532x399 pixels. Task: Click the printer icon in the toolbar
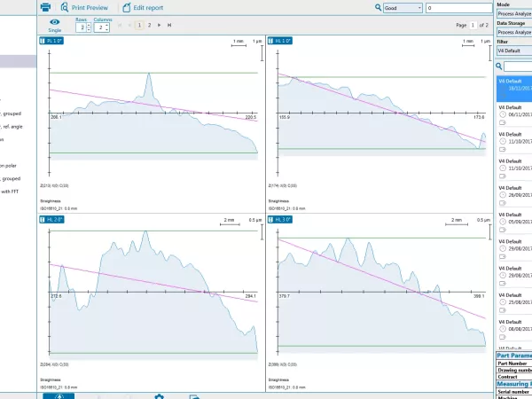[x=45, y=7]
